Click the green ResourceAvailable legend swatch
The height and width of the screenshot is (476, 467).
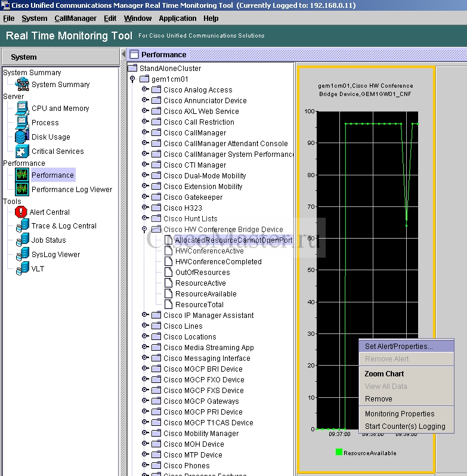[339, 452]
